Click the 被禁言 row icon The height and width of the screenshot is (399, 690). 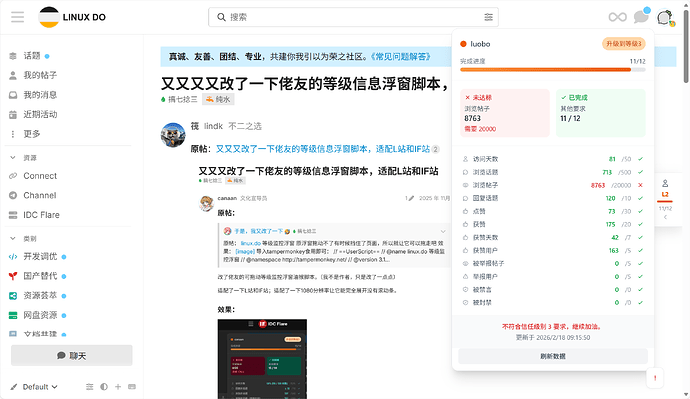pyautogui.click(x=465, y=289)
